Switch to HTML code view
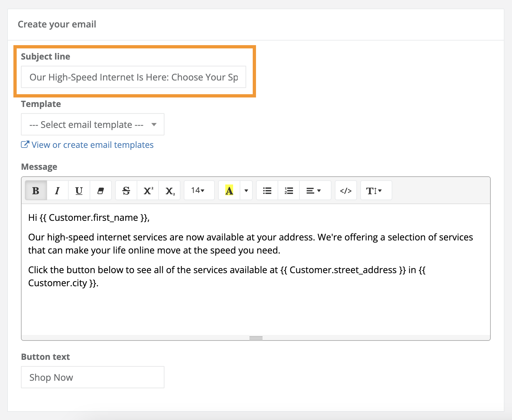512x420 pixels. 346,190
